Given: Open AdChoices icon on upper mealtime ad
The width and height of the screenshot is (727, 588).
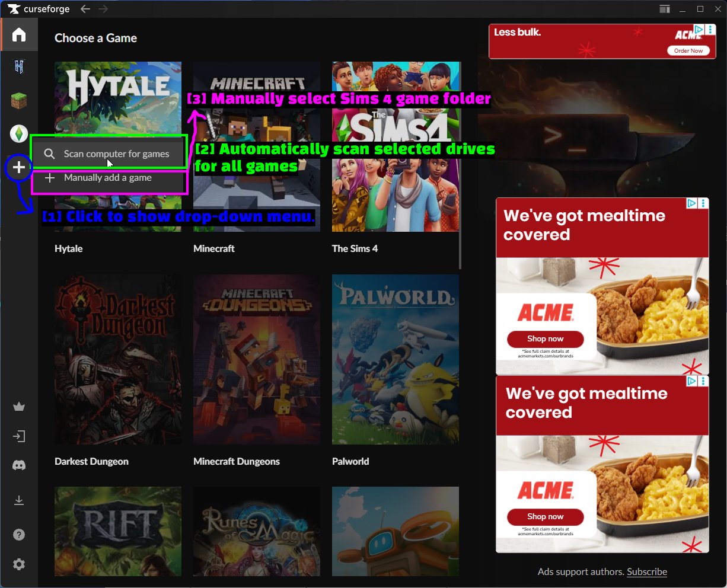Looking at the screenshot, I should click(x=691, y=203).
